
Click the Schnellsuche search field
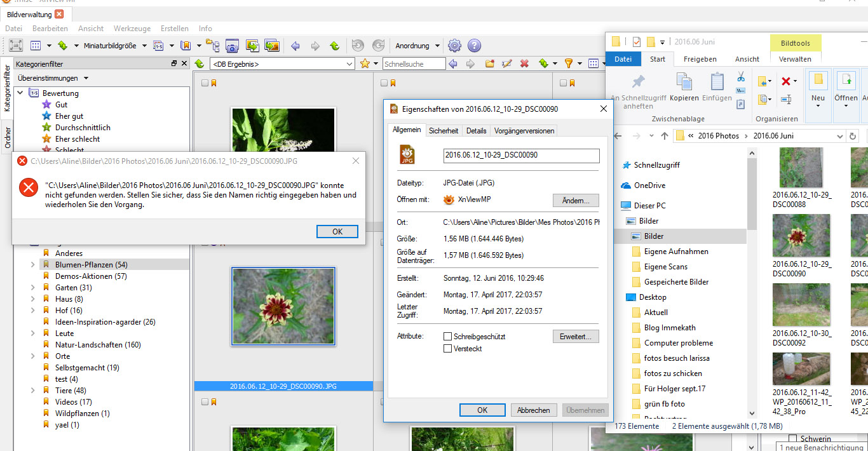pyautogui.click(x=414, y=64)
